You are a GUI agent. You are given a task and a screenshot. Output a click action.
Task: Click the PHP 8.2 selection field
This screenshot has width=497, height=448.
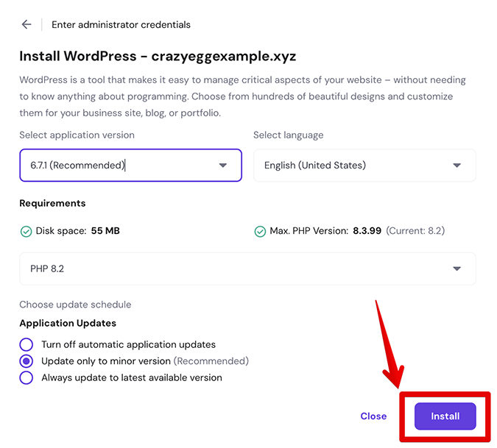247,269
